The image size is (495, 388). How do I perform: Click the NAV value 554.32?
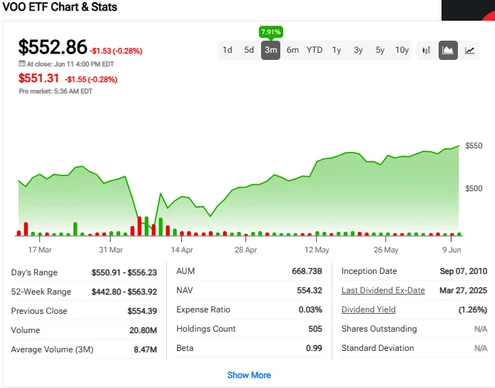click(x=309, y=290)
